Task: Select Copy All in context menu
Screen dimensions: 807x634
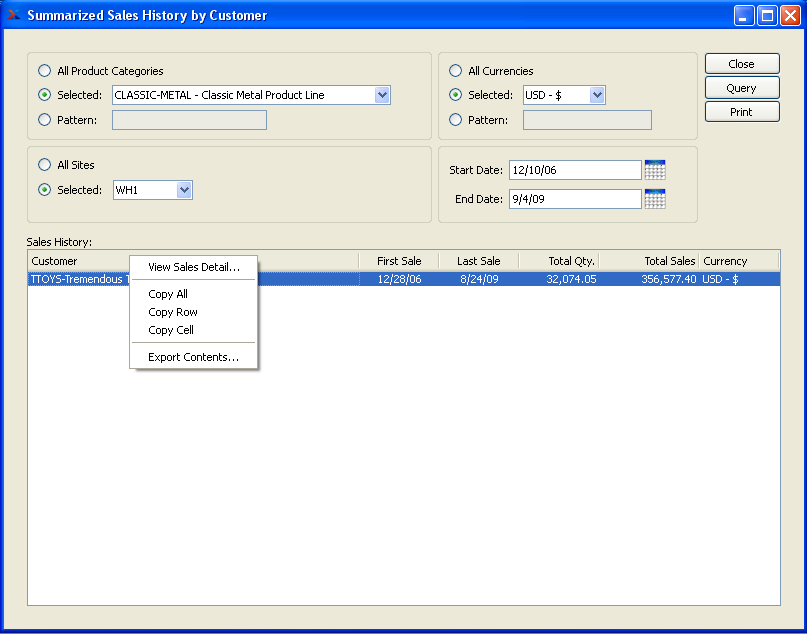Action: 168,294
